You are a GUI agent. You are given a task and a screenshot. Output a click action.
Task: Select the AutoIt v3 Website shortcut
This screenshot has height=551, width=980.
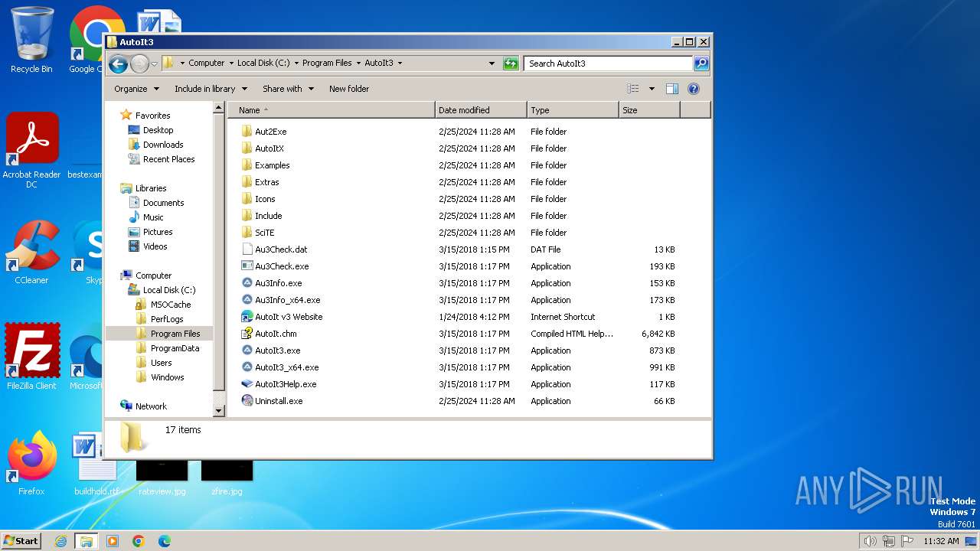289,317
